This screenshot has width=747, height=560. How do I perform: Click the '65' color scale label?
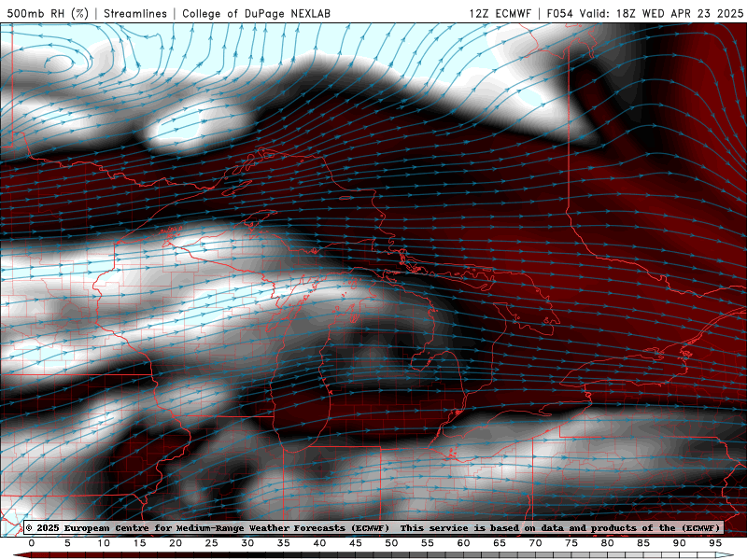[x=500, y=543]
